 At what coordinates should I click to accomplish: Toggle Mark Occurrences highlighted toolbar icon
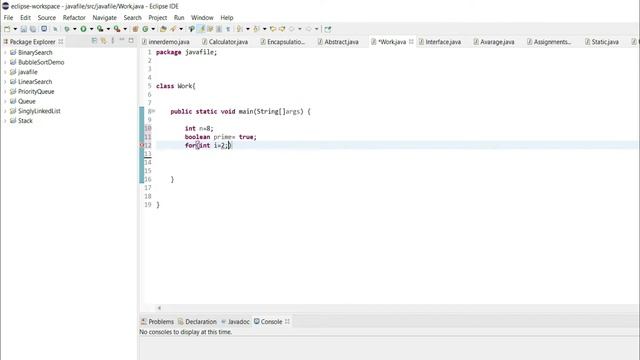(201, 29)
